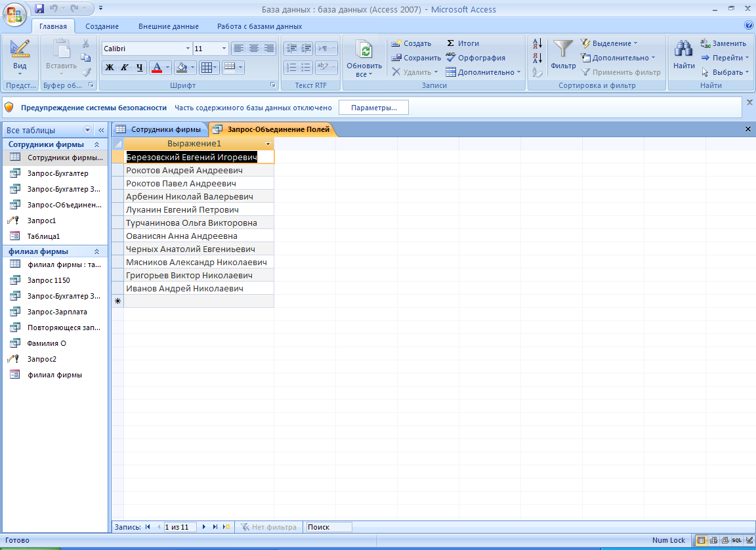Toggle Bold formatting (Ж)
This screenshot has width=756, height=550.
pos(110,68)
